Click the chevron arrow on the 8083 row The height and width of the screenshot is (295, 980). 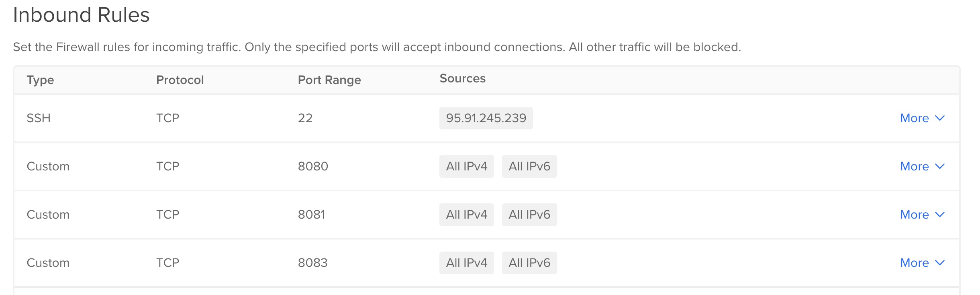click(940, 263)
